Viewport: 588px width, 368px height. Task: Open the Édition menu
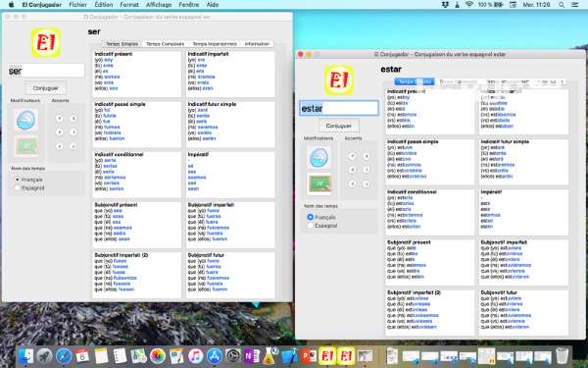pyautogui.click(x=104, y=5)
